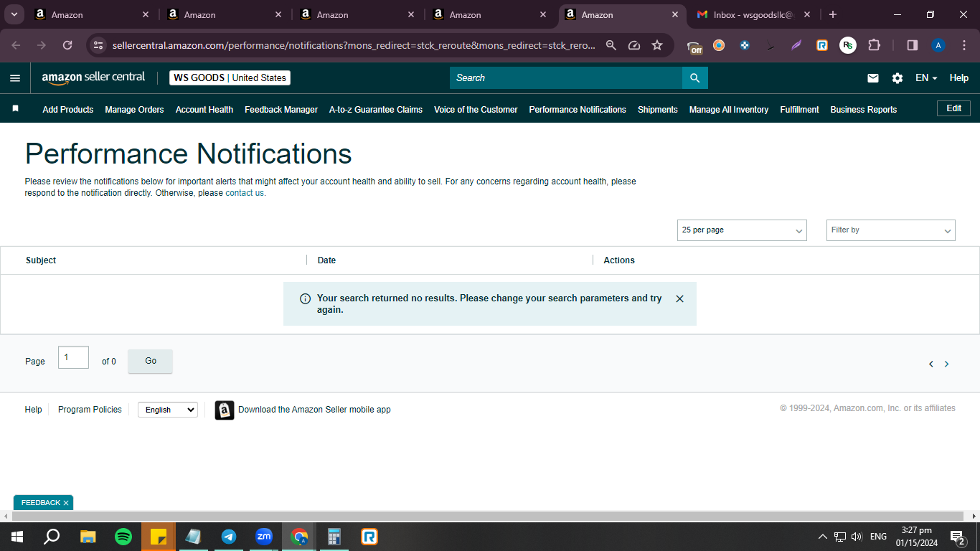Screen dimensions: 980x551
Task: Open Spotify from taskbar
Action: (x=123, y=537)
